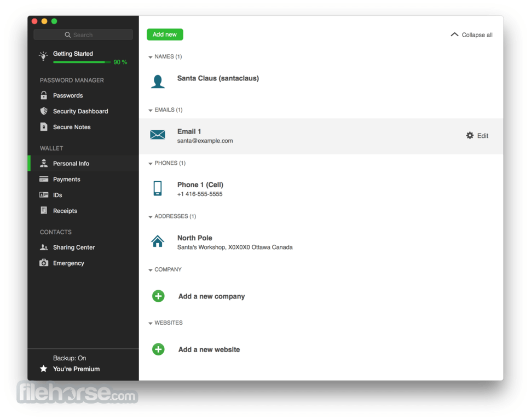The height and width of the screenshot is (420, 531).
Task: Click Add a new website
Action: (x=209, y=349)
